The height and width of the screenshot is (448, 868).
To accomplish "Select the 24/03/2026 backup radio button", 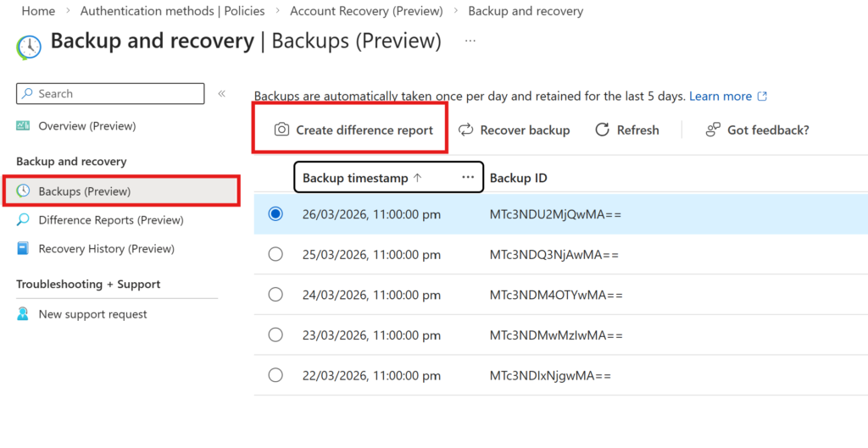I will 275,295.
